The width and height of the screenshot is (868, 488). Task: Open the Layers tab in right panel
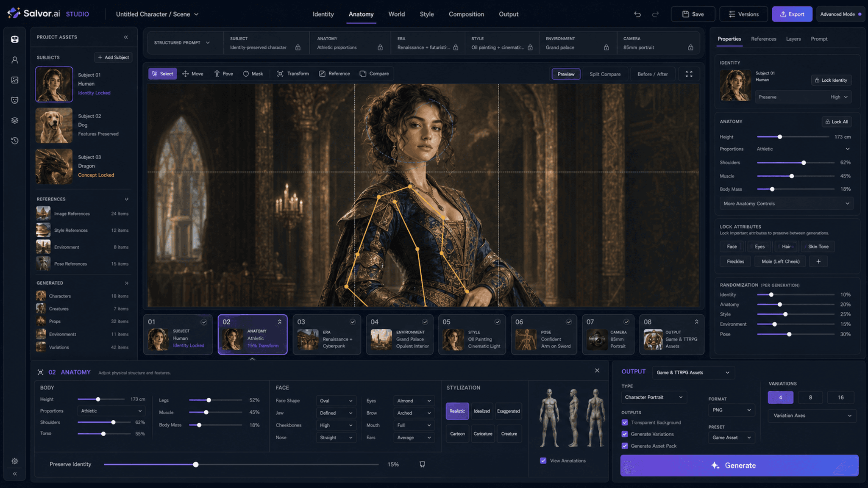pyautogui.click(x=793, y=39)
